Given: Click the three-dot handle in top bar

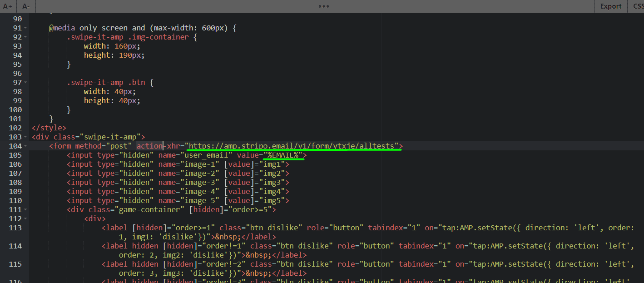Looking at the screenshot, I should pos(323,6).
